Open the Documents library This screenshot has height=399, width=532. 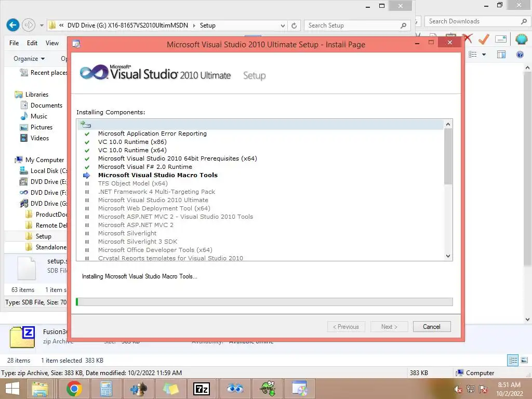tap(42, 105)
